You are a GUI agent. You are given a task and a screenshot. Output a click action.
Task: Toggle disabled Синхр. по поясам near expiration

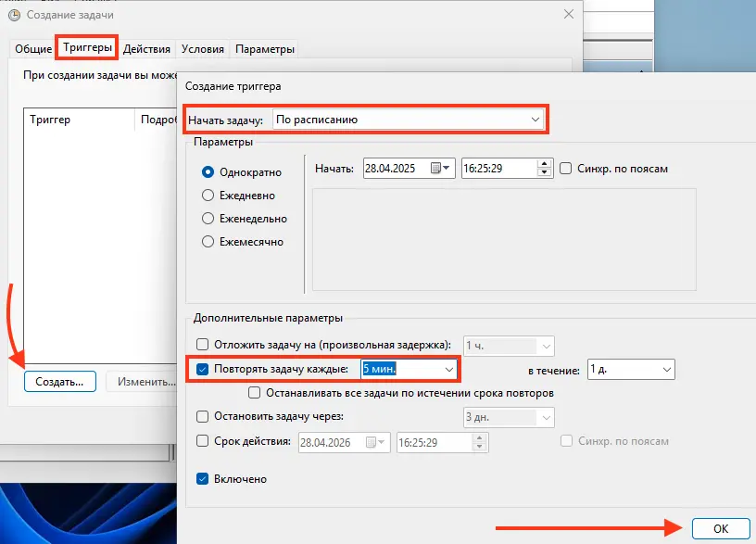click(566, 441)
